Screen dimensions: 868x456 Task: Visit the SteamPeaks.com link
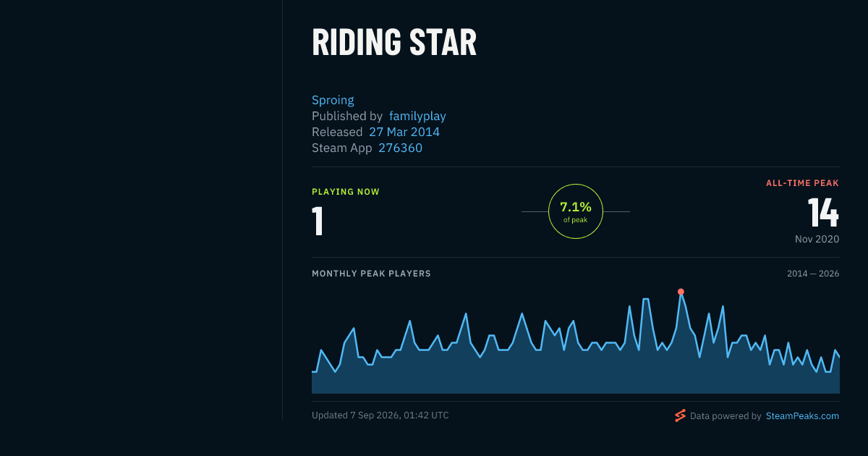pos(802,416)
